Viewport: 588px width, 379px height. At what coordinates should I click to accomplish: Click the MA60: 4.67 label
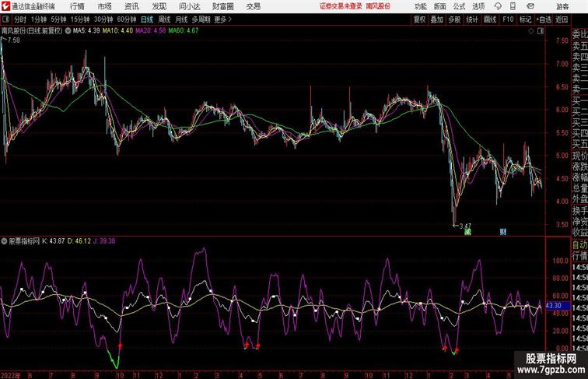coord(184,31)
